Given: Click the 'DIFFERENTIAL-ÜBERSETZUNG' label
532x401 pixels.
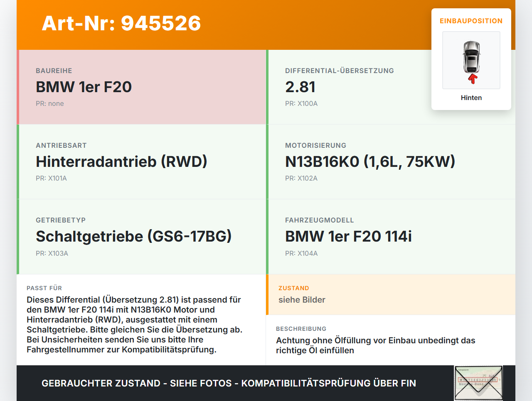Looking at the screenshot, I should pyautogui.click(x=340, y=71).
